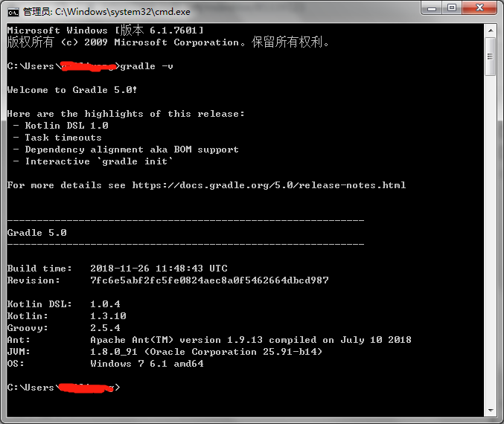
Task: Click JVM value 1.8.0_91
Action: point(114,352)
